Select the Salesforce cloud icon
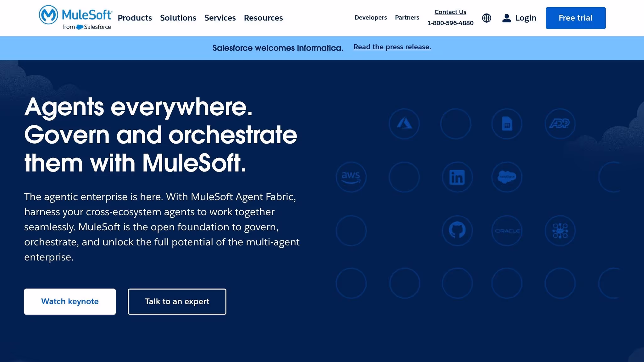Screen dimensions: 644x362 coord(507,177)
